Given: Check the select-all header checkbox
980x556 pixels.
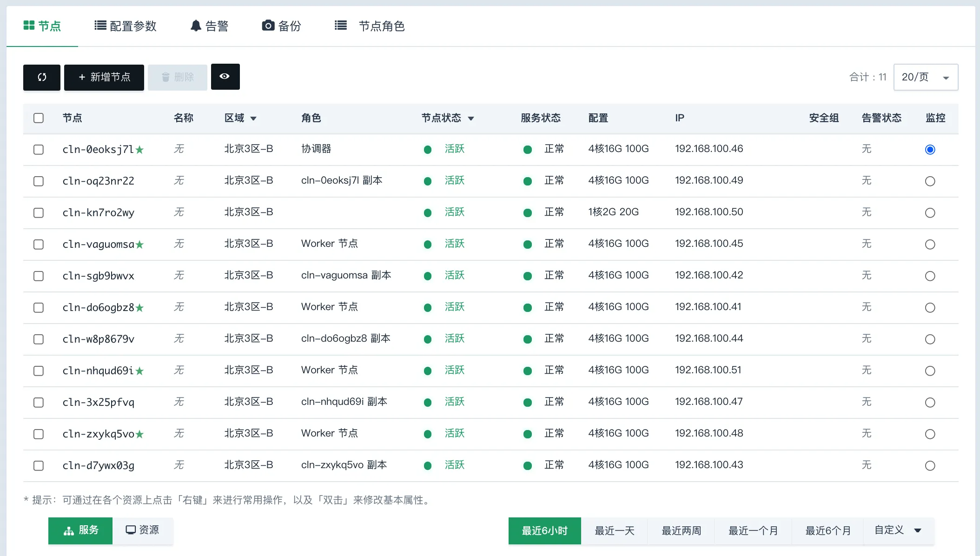Looking at the screenshot, I should [39, 118].
